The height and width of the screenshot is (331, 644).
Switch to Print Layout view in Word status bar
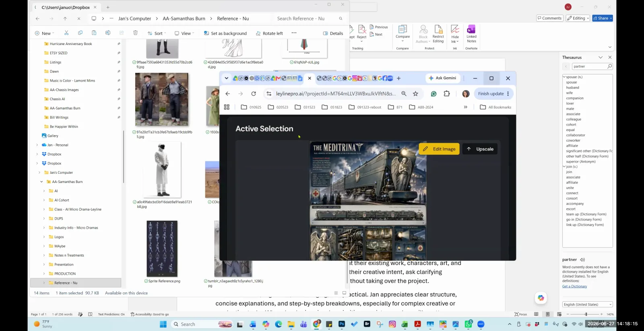pyautogui.click(x=547, y=314)
